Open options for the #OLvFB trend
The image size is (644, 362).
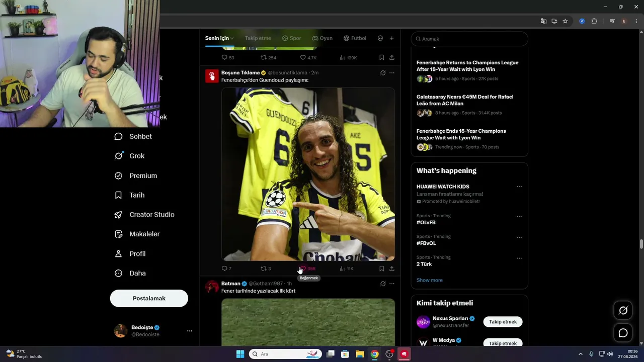pos(519,217)
